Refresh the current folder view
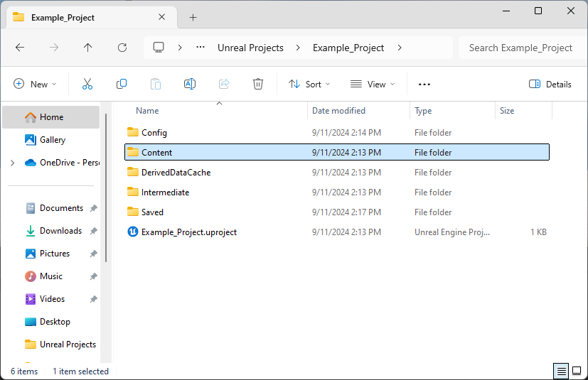 (x=122, y=48)
